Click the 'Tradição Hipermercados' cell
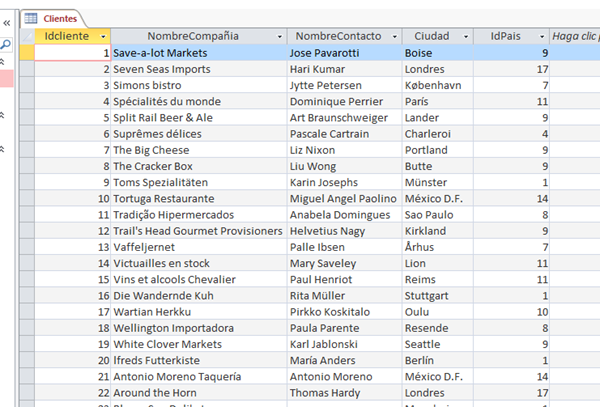 199,215
